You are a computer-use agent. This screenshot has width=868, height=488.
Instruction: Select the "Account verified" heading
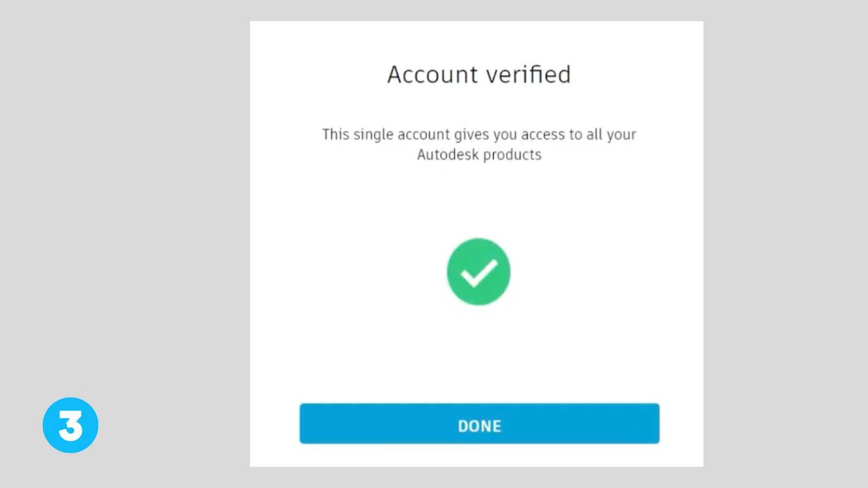click(x=479, y=75)
